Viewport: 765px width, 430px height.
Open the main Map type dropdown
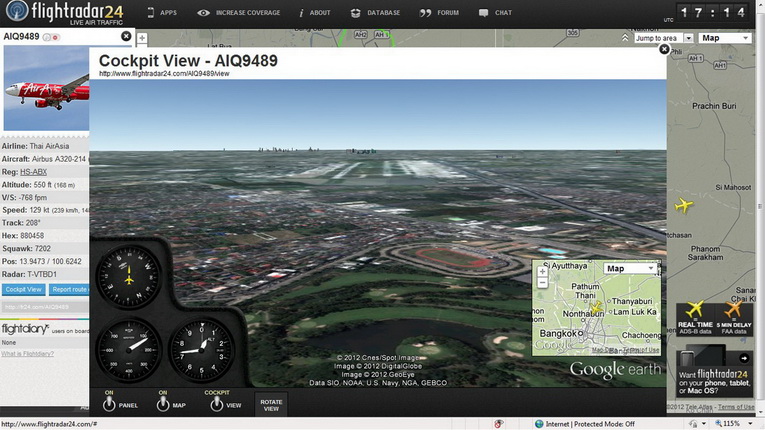click(725, 38)
